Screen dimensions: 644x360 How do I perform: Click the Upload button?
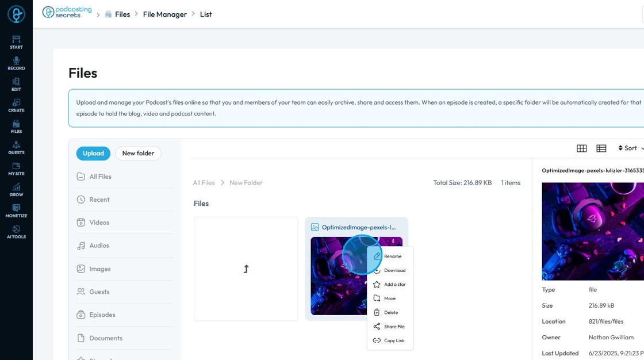[x=93, y=154]
